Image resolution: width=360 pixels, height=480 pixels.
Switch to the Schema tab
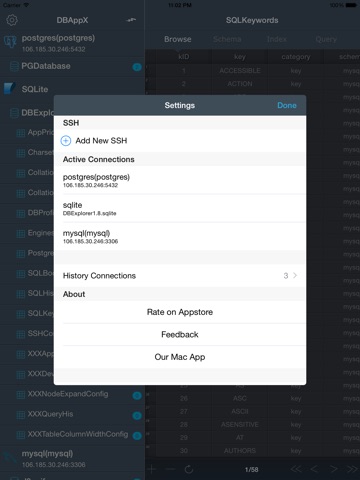pos(227,39)
